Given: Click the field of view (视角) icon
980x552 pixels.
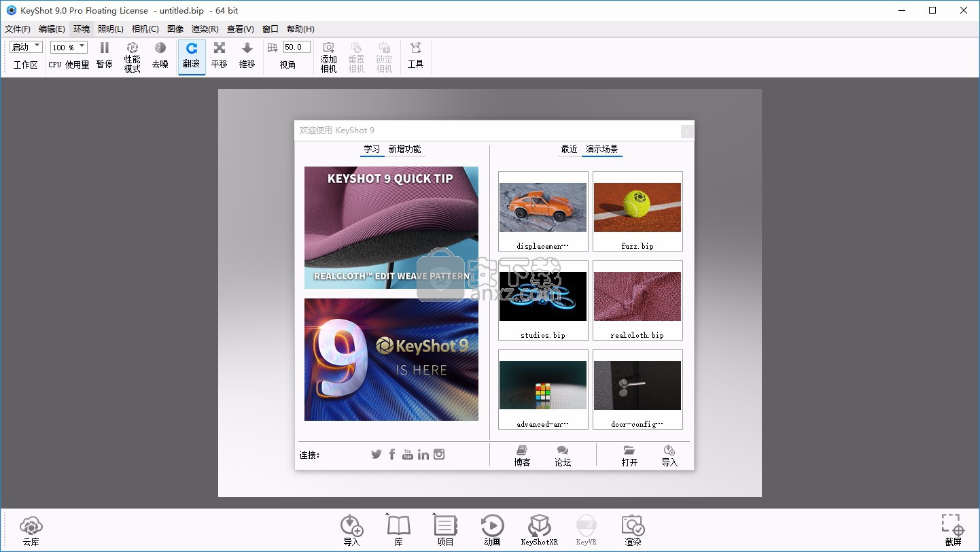Looking at the screenshot, I should point(273,47).
